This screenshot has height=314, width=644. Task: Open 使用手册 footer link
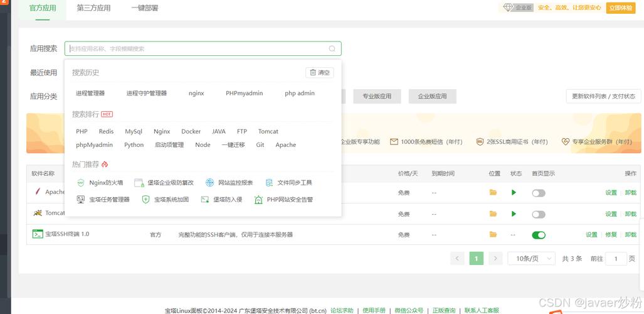pos(374,310)
